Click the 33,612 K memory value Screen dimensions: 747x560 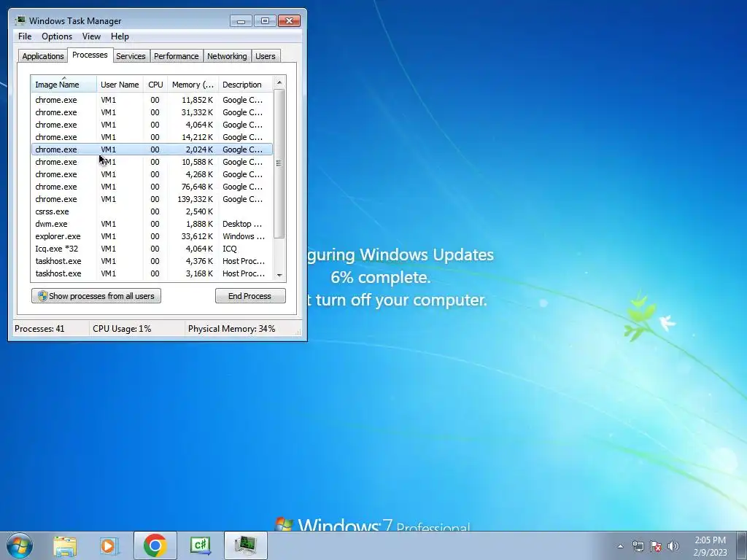(x=197, y=236)
